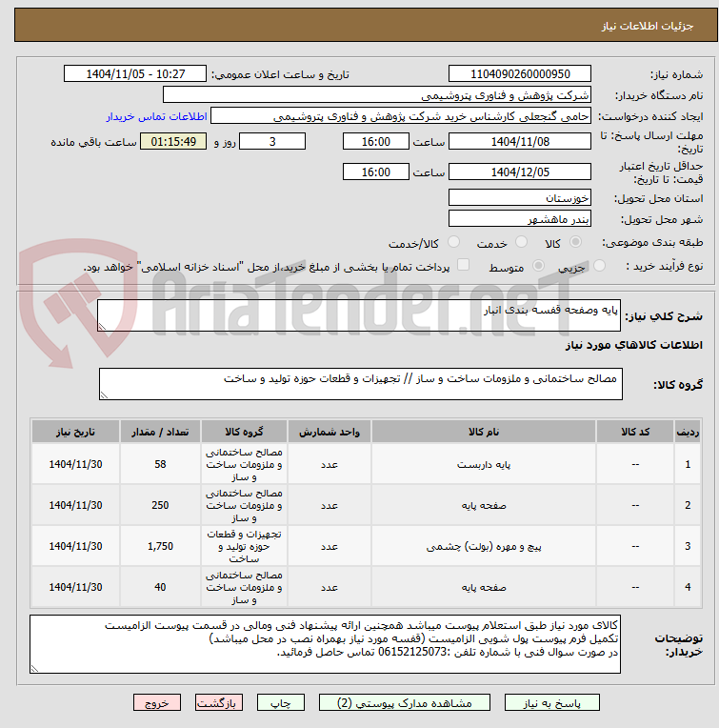Toggle the اسناد خزانه اسلامی payment checkbox
Image resolution: width=719 pixels, height=728 pixels.
pyautogui.click(x=463, y=265)
